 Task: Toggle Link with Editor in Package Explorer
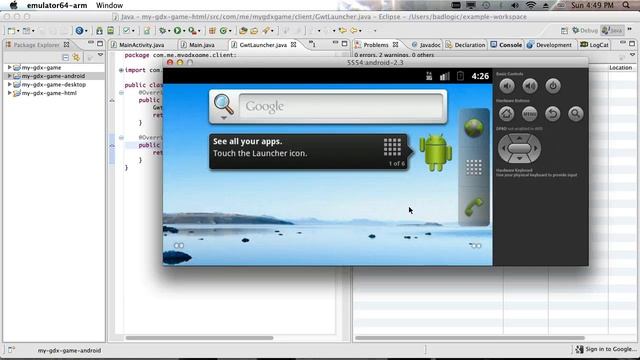[76, 58]
